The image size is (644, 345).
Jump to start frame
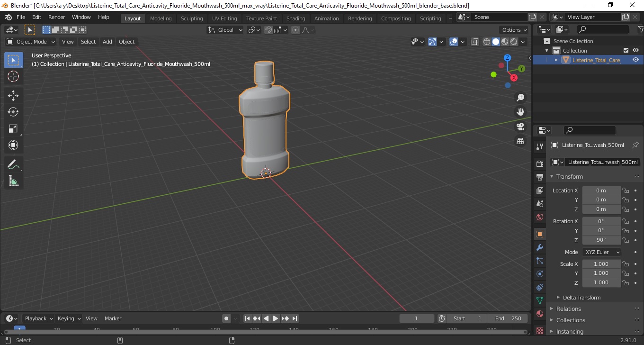pos(247,318)
